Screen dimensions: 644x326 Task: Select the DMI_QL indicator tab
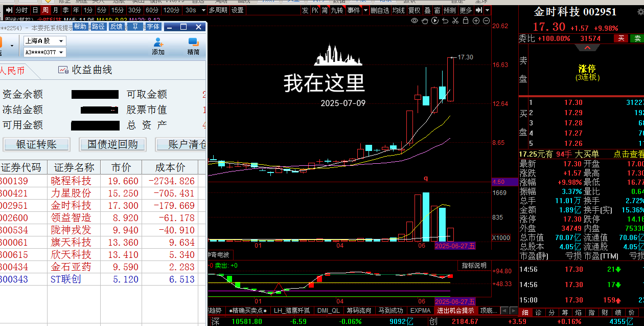(x=328, y=310)
